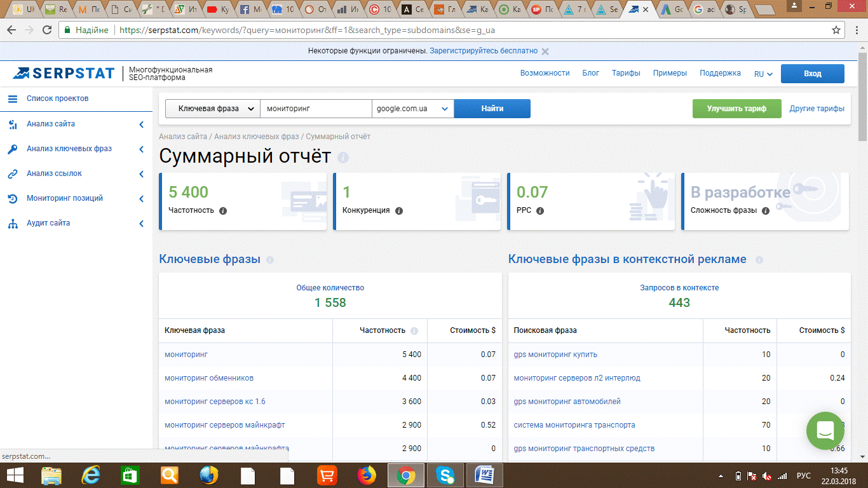
Task: Expand the Мониторинг позиций sidebar section
Action: (x=142, y=199)
